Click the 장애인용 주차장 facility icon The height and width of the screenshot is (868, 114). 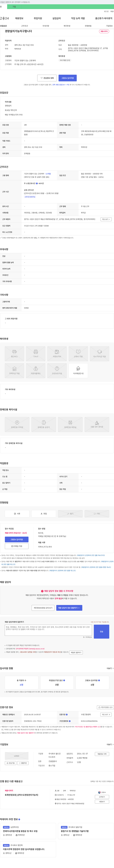coord(17,425)
